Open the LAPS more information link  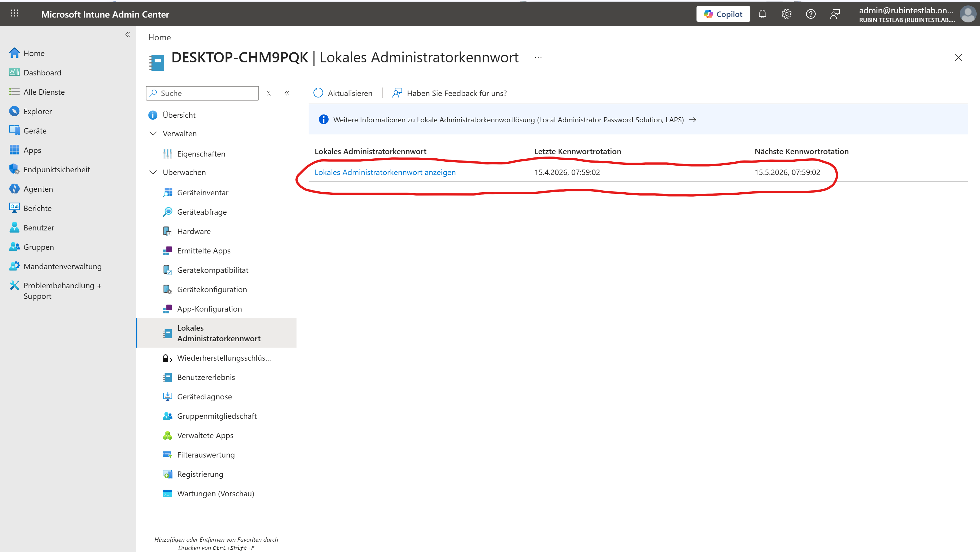click(x=508, y=120)
